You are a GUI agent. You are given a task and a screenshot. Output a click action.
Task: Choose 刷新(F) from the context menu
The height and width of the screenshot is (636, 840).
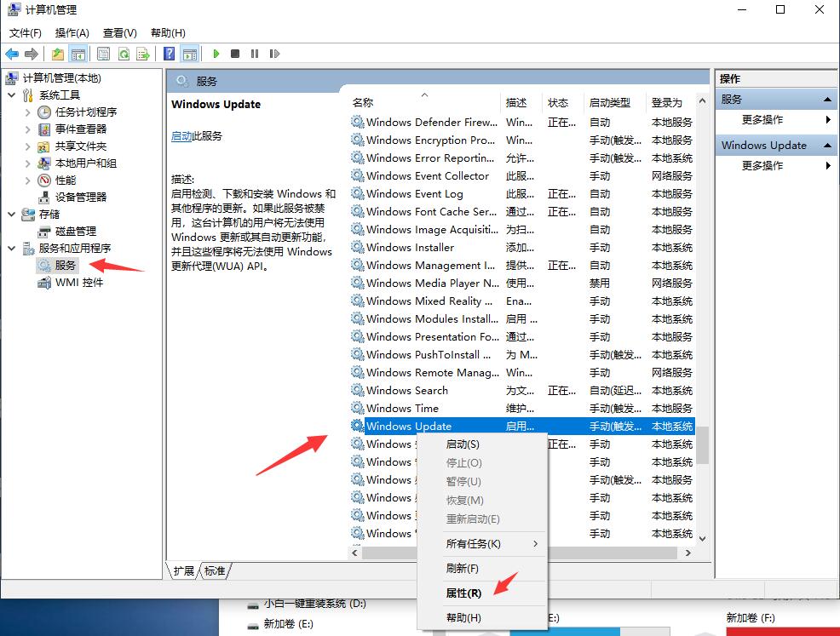(x=481, y=569)
